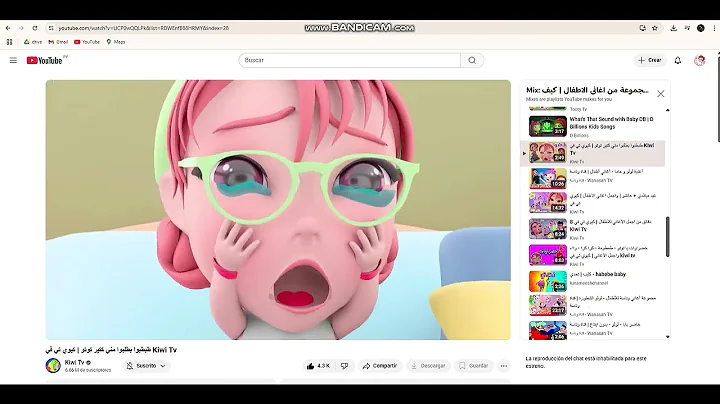This screenshot has width=720, height=404.
Task: Go back with the browser back arrow
Action: (x=8, y=28)
